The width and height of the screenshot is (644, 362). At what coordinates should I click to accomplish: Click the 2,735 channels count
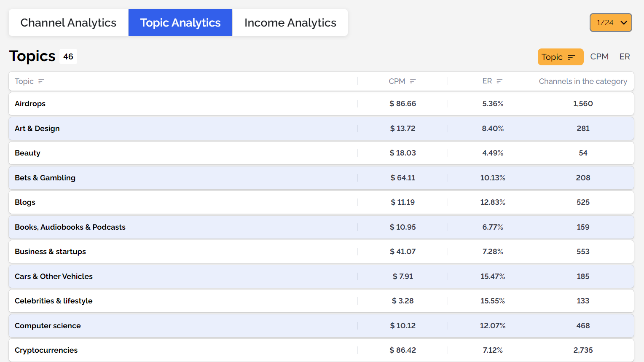pyautogui.click(x=583, y=350)
